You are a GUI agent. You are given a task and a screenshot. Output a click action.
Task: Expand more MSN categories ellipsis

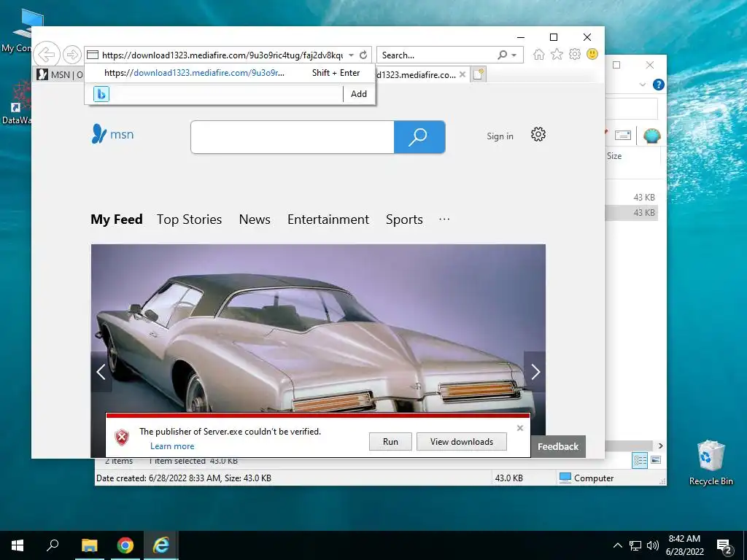444,219
